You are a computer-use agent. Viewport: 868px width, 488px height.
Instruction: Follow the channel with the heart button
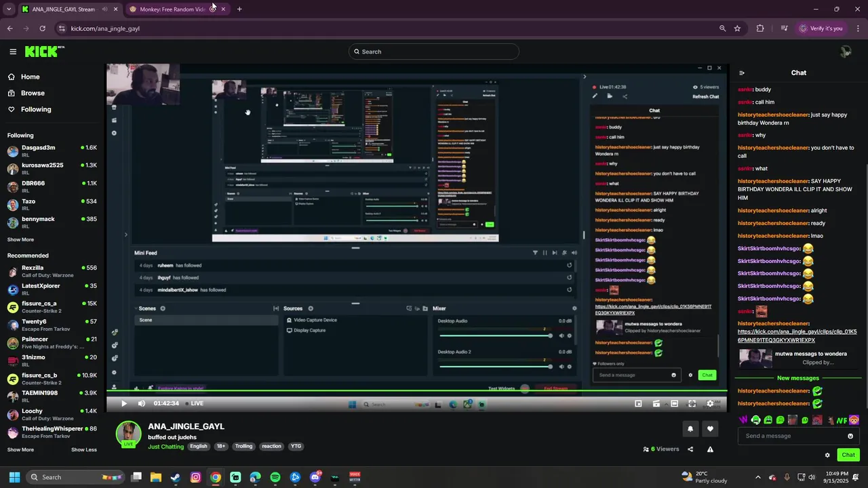tap(710, 428)
